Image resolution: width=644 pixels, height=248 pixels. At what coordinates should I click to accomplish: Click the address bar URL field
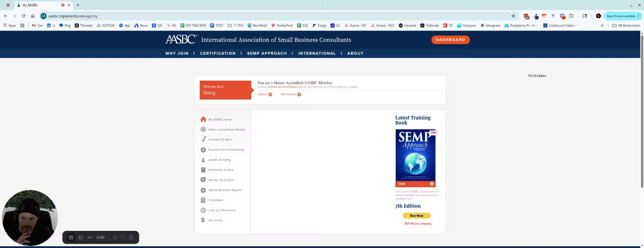[275, 16]
